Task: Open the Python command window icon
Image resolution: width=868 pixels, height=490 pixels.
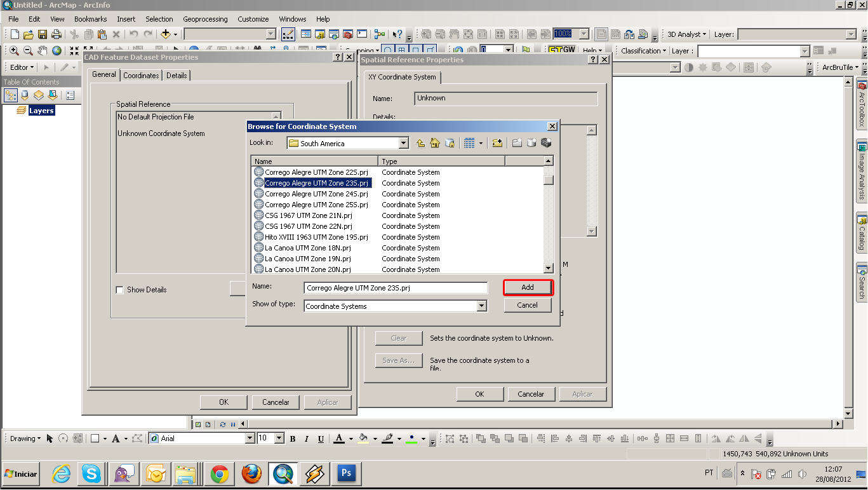Action: (x=362, y=34)
